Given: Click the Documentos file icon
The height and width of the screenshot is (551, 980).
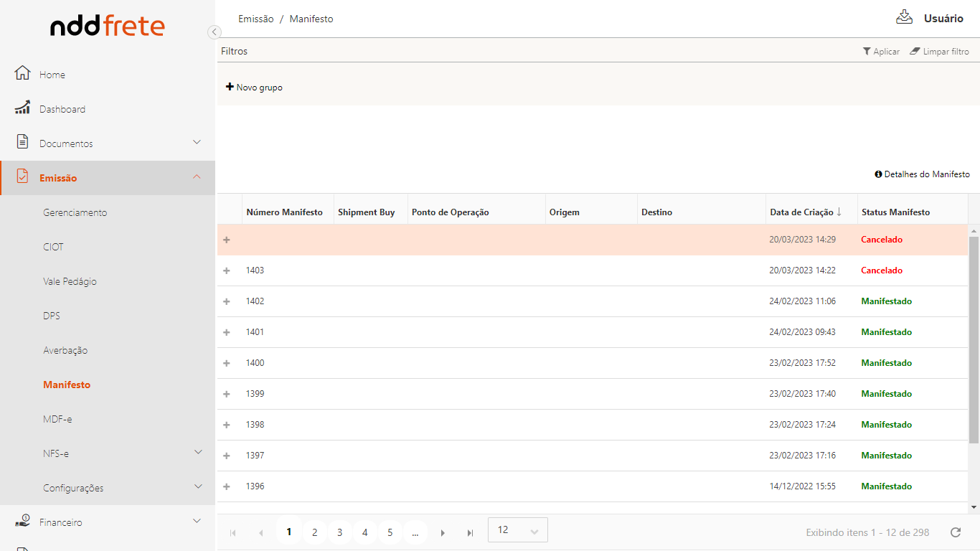Looking at the screenshot, I should [x=23, y=142].
